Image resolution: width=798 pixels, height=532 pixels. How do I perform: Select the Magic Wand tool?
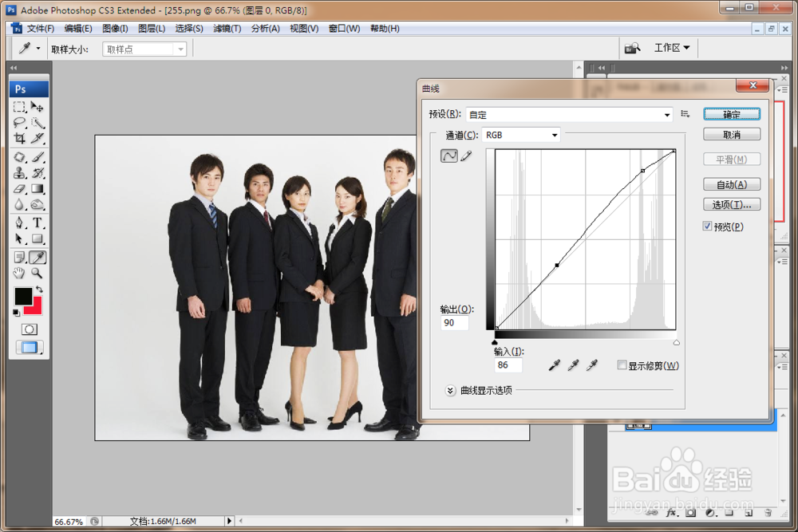[x=38, y=123]
